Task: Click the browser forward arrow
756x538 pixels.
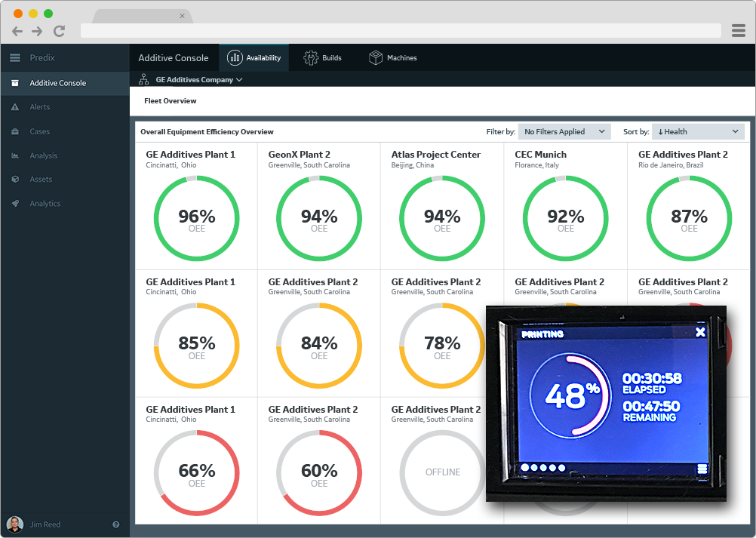Action: [37, 32]
